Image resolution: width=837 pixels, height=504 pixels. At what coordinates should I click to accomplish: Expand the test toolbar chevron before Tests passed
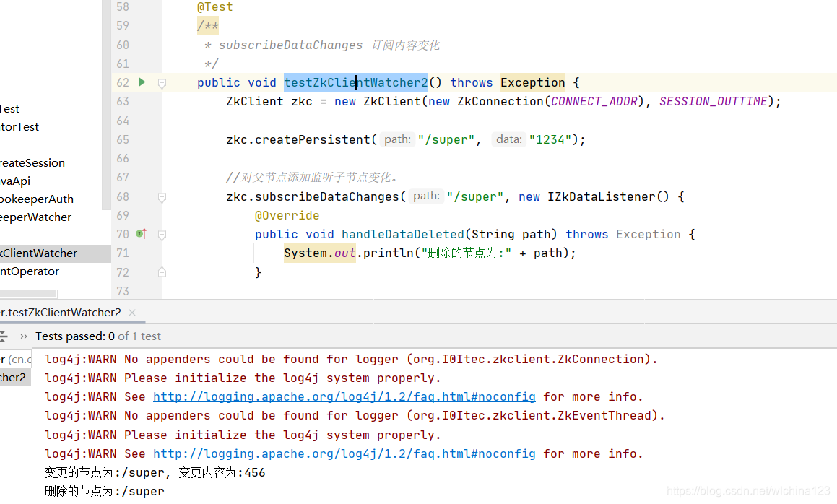click(24, 336)
